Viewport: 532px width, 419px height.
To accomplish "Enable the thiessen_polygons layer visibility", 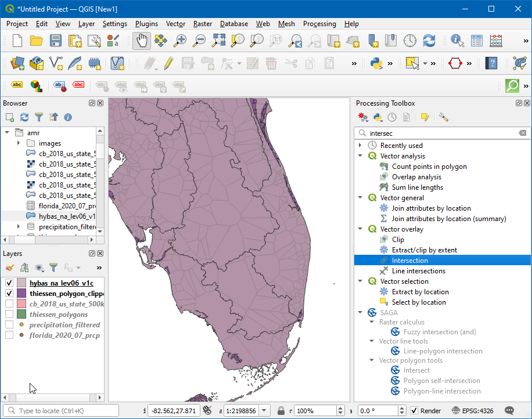I will point(9,314).
